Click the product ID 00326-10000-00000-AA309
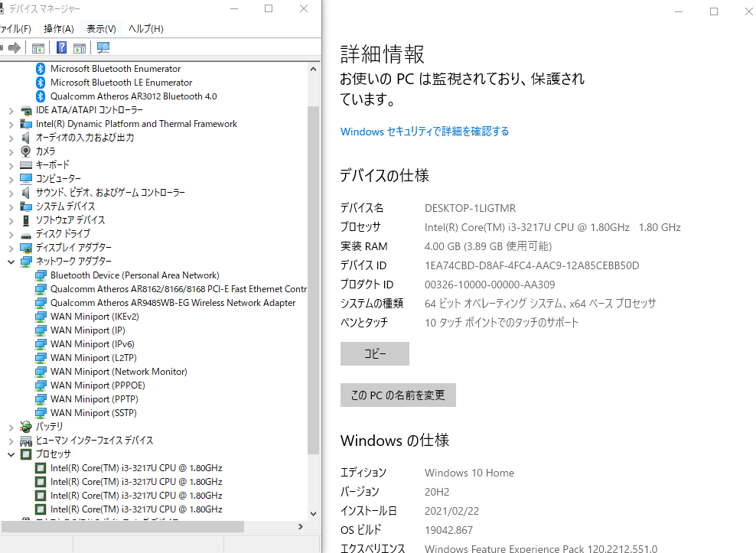This screenshot has height=553, width=756. click(x=490, y=285)
